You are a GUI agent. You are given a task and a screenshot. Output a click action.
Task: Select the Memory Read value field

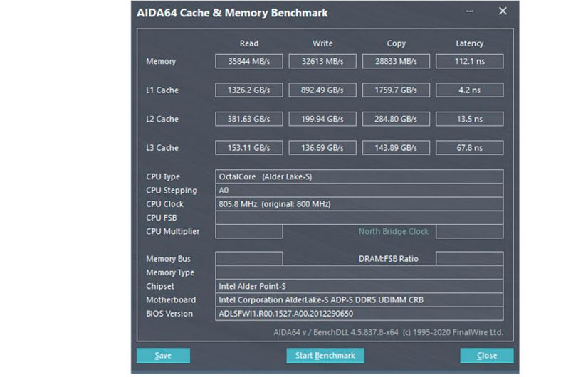coord(249,61)
